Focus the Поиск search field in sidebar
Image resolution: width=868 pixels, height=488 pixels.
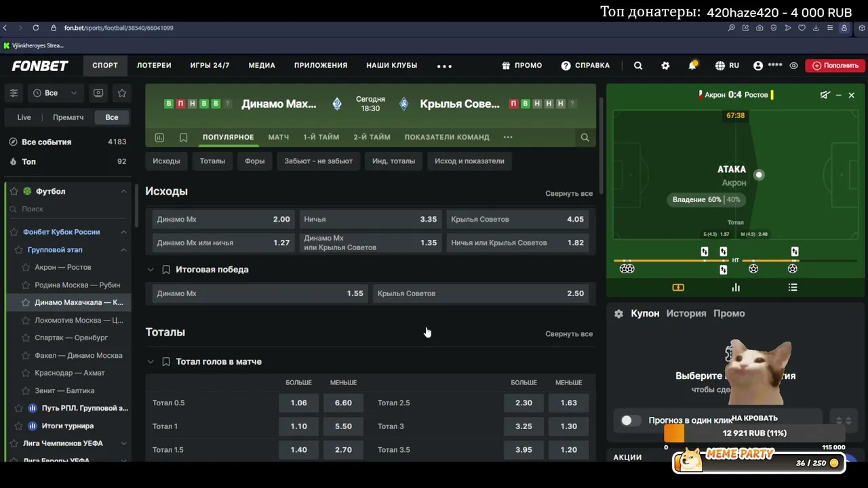(68, 209)
